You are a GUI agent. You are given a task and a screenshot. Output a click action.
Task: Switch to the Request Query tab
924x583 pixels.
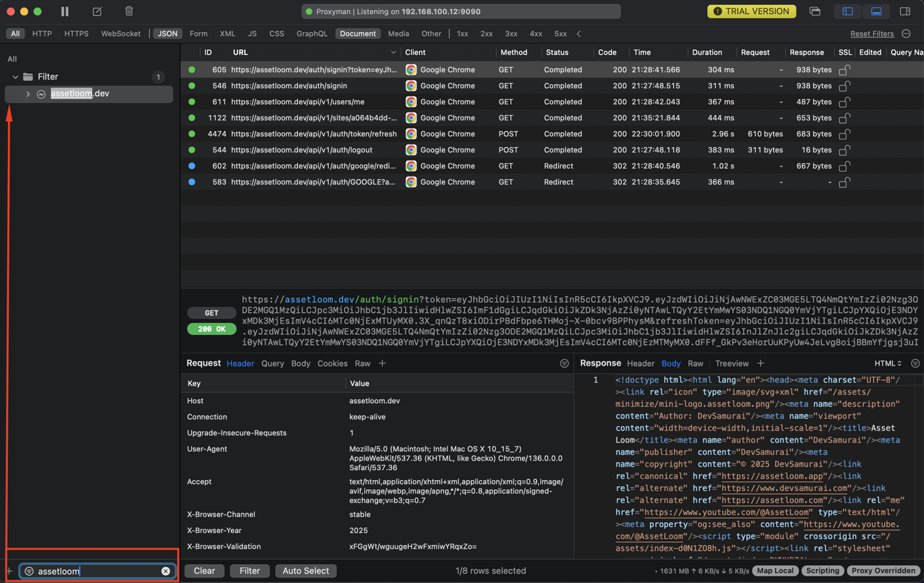[x=273, y=364]
